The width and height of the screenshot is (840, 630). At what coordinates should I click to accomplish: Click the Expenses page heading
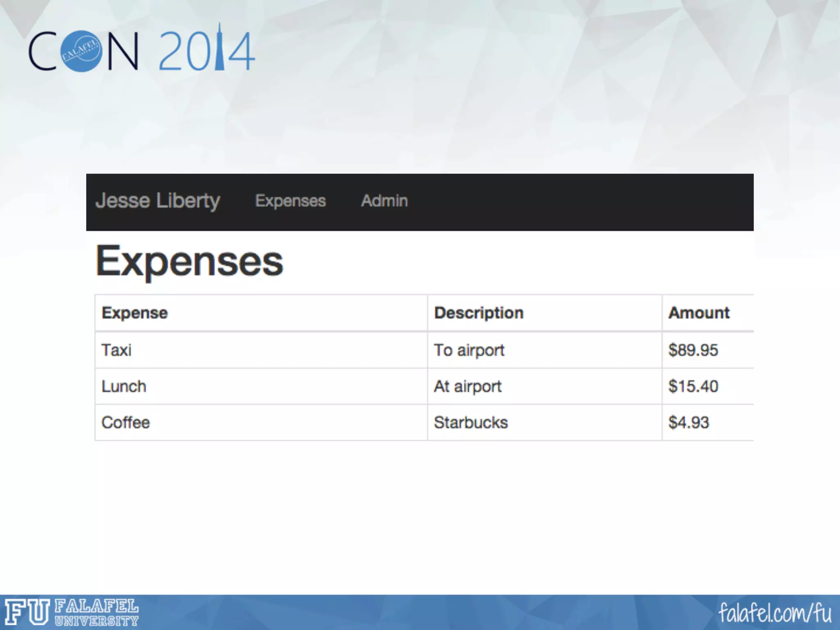tap(189, 261)
